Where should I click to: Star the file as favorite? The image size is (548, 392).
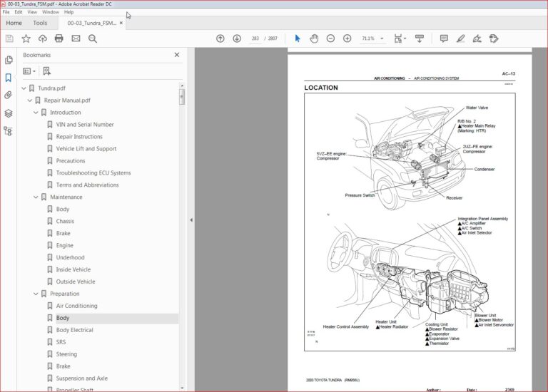[x=26, y=38]
